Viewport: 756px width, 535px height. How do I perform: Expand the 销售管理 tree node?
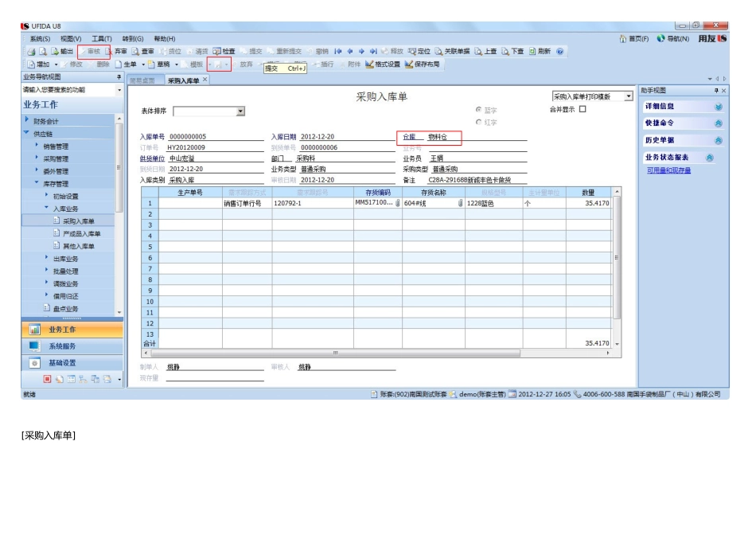(37, 145)
